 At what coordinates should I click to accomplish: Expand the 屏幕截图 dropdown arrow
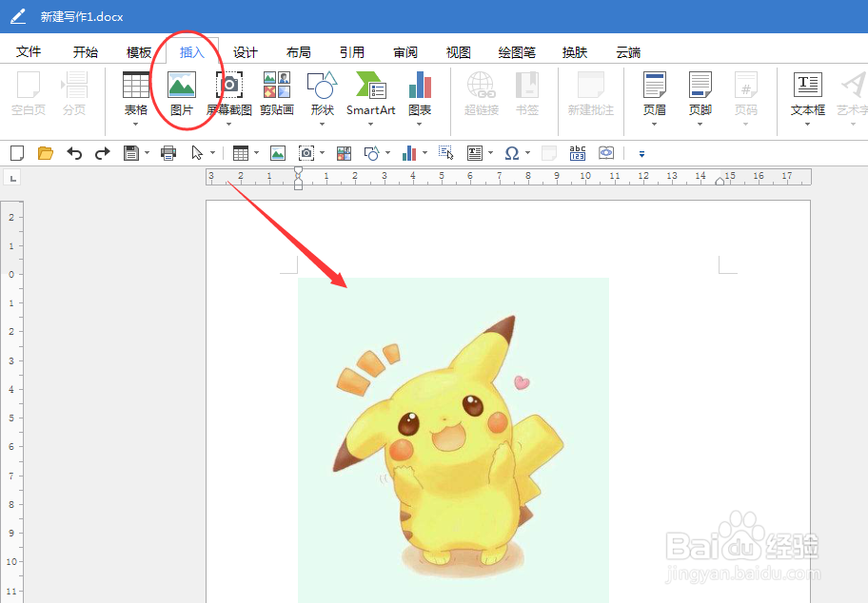pyautogui.click(x=228, y=124)
